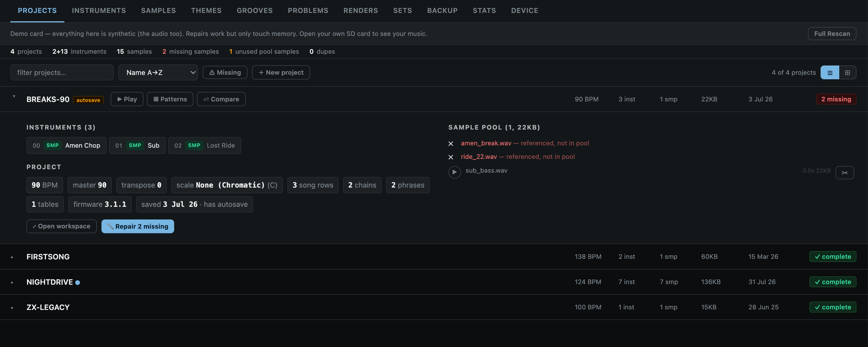Create a New project
The image size is (868, 347).
point(281,72)
